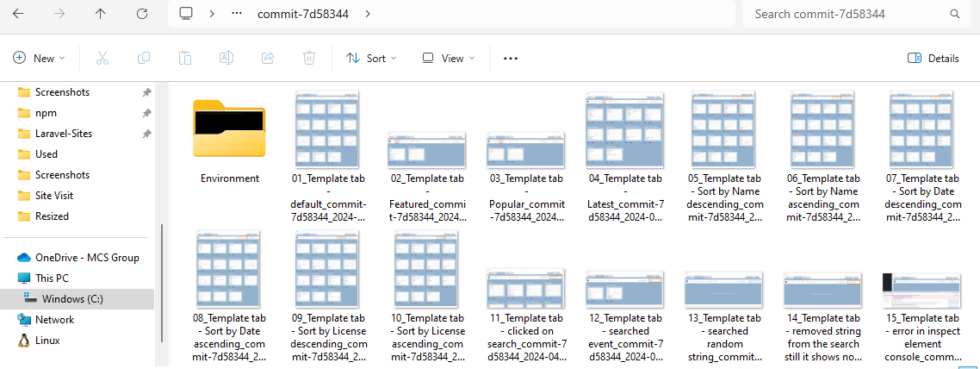The image size is (980, 369).
Task: Expand the View options dropdown
Action: [x=448, y=58]
